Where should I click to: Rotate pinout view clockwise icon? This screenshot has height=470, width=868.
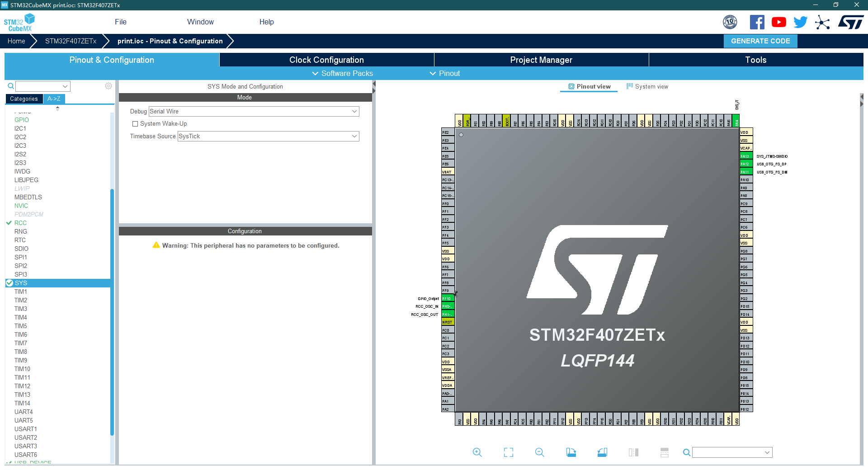(x=571, y=452)
